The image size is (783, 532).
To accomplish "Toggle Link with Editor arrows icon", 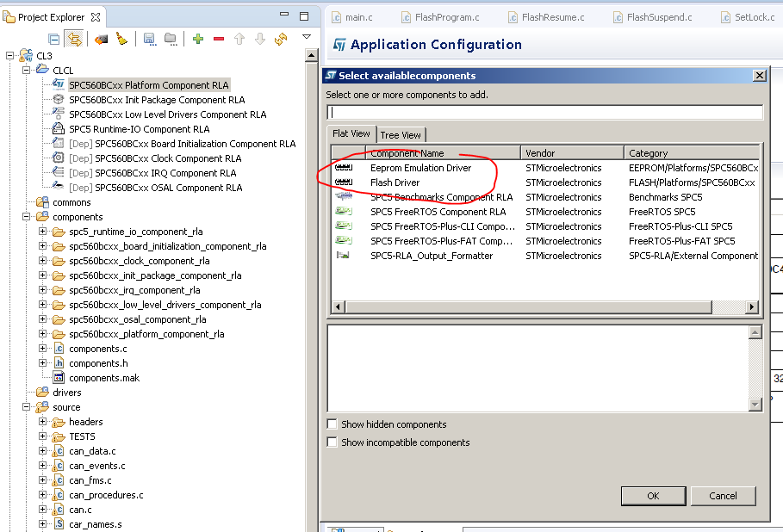I will 74,39.
